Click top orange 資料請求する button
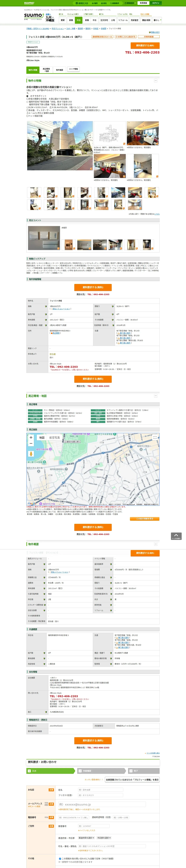Screen dimensions: 186x868 click(145, 45)
